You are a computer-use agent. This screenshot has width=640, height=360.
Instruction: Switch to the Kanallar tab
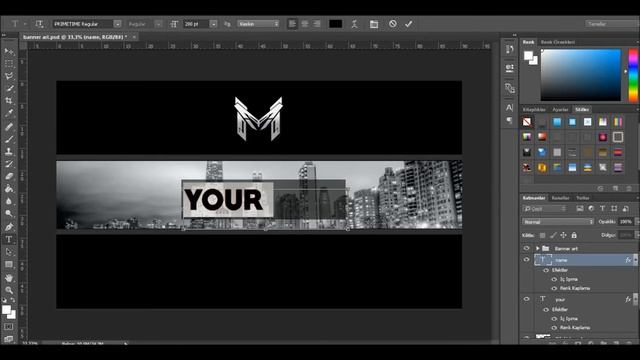(560, 198)
